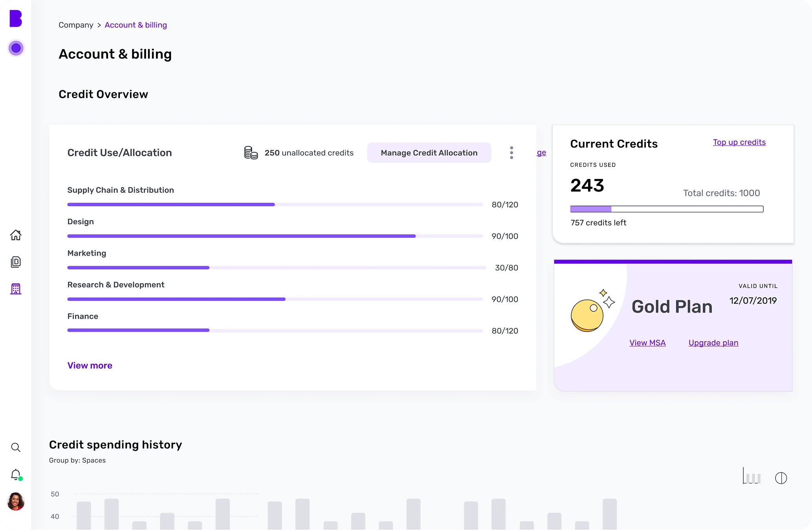Click Account & billing breadcrumb link
Screen dimensions: 812x530
pyautogui.click(x=136, y=25)
